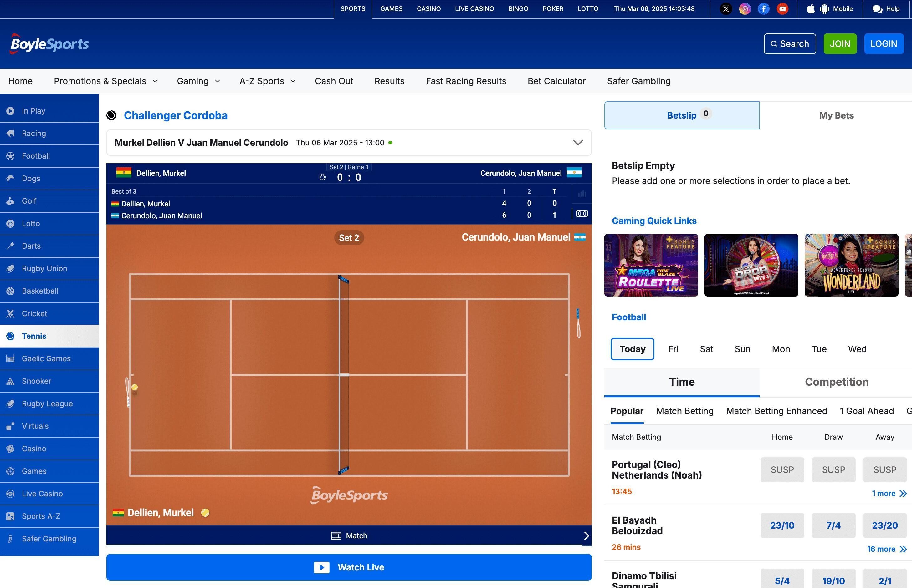Toggle the scoreboard 0:0 icon
912x588 pixels.
(582, 214)
